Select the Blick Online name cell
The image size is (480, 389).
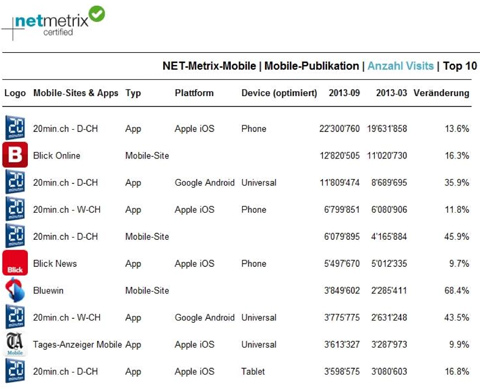[x=57, y=156]
